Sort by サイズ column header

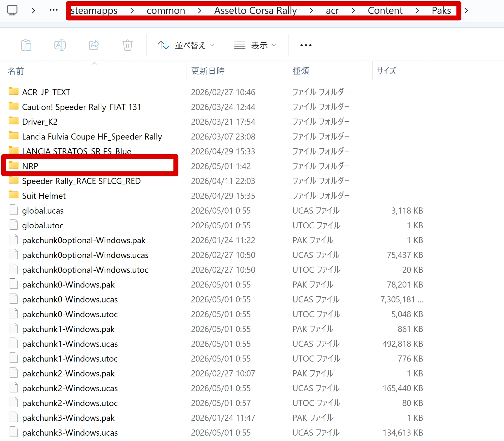click(387, 71)
